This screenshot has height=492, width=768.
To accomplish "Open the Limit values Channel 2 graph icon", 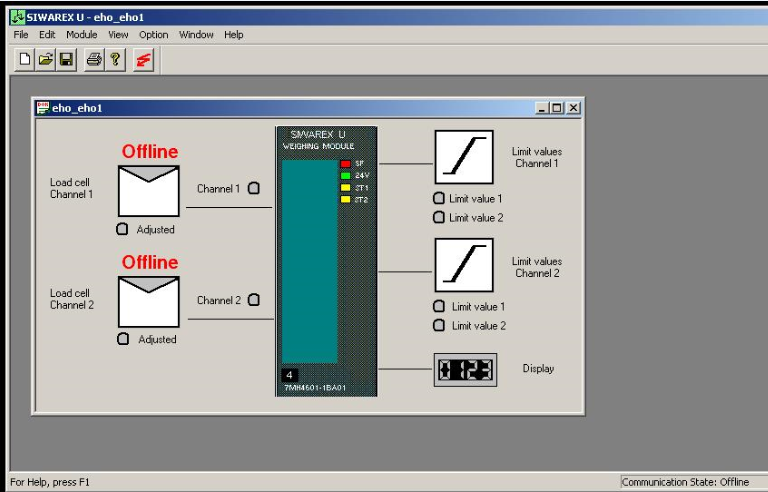I will coord(464,265).
